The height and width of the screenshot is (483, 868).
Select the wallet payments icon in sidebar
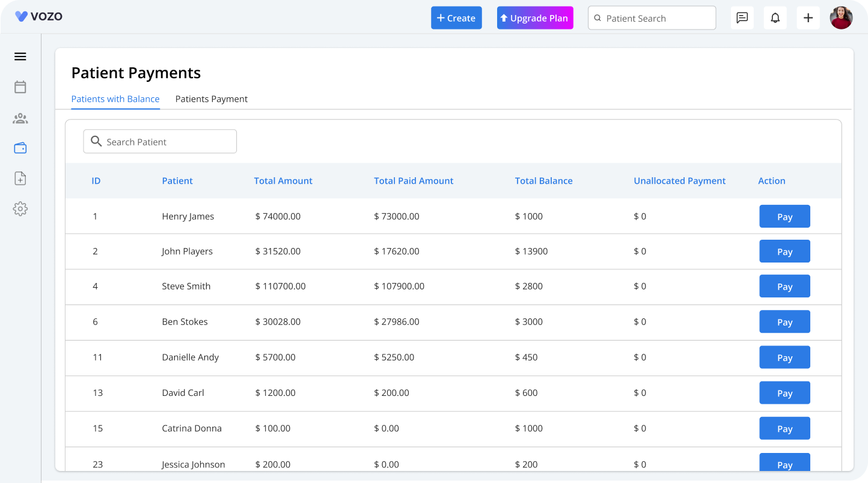(x=20, y=148)
